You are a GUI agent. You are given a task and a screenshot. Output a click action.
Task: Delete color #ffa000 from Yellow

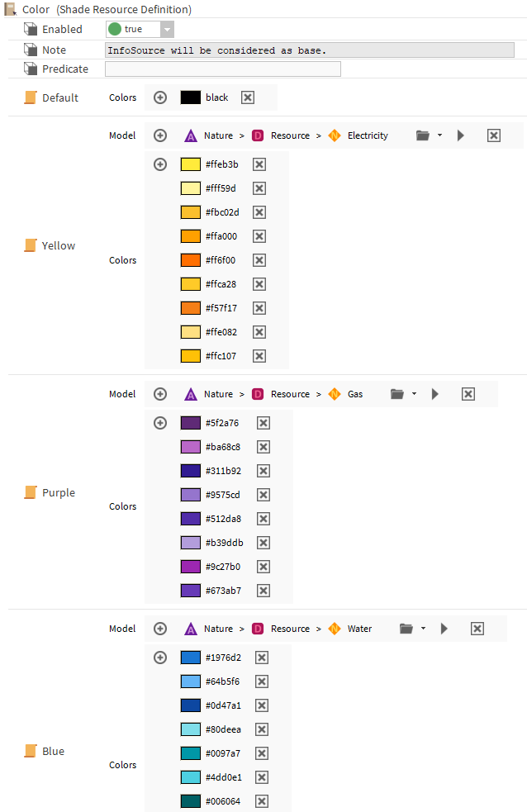coord(259,236)
